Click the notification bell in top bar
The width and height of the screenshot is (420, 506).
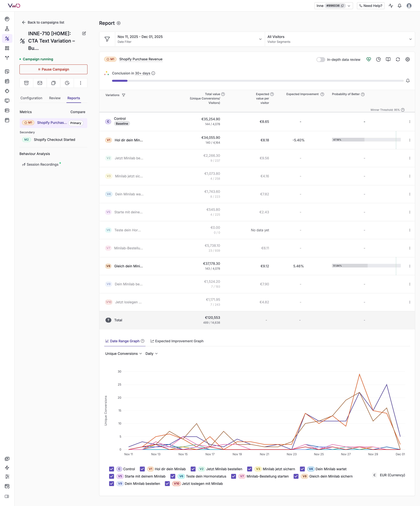tap(400, 6)
